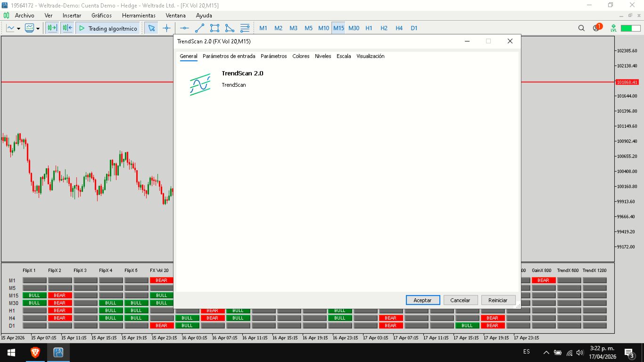
Task: Expand the templates dropdown arrow
Action: (38, 28)
